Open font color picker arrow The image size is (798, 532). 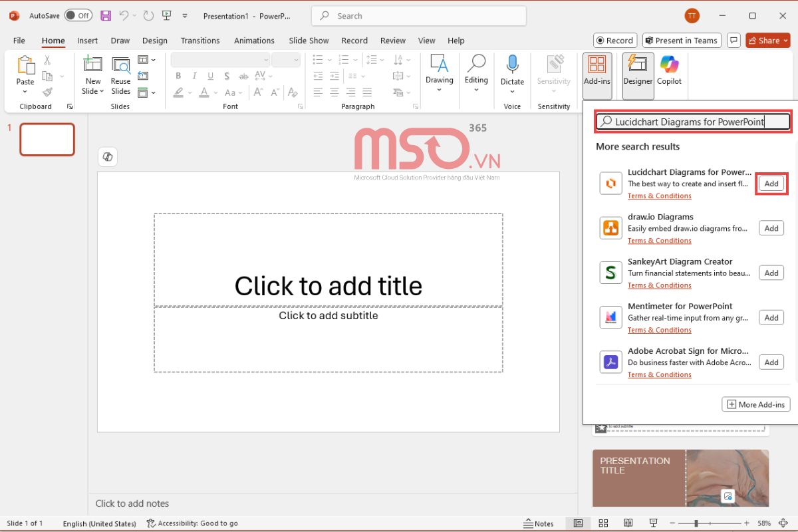pyautogui.click(x=216, y=92)
